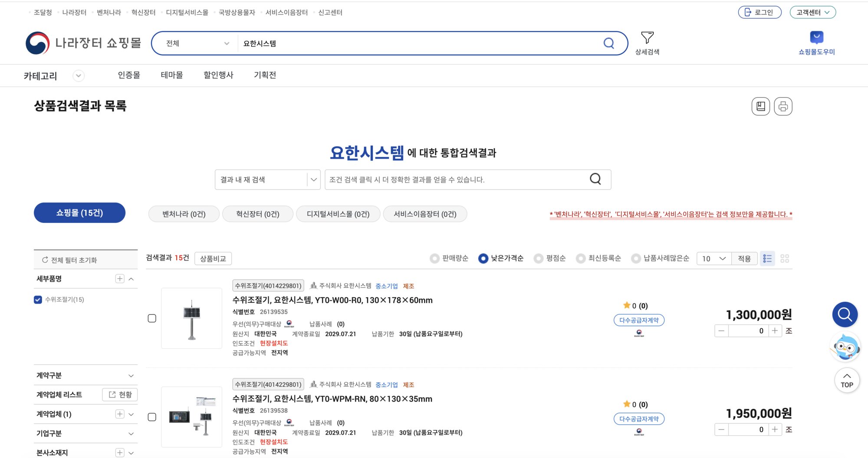The height and width of the screenshot is (458, 868).
Task: Open the 테마몰 menu
Action: [172, 75]
